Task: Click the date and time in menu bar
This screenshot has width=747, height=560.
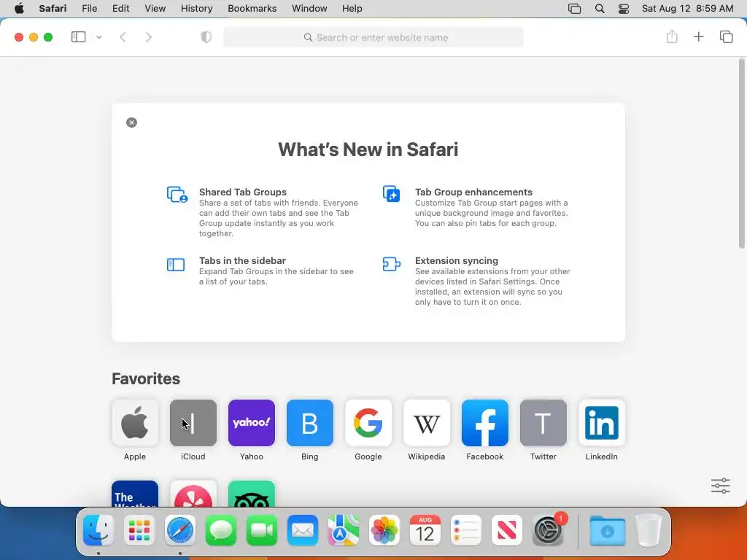Action: (x=687, y=9)
